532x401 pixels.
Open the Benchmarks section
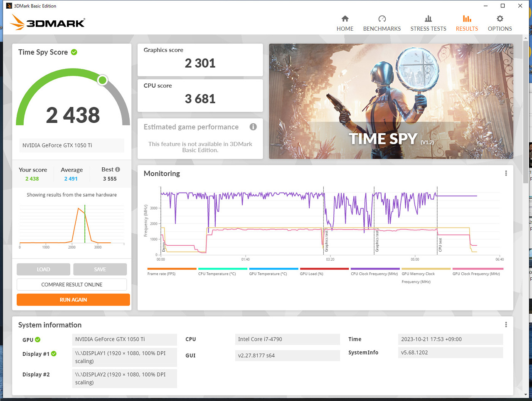pos(382,23)
